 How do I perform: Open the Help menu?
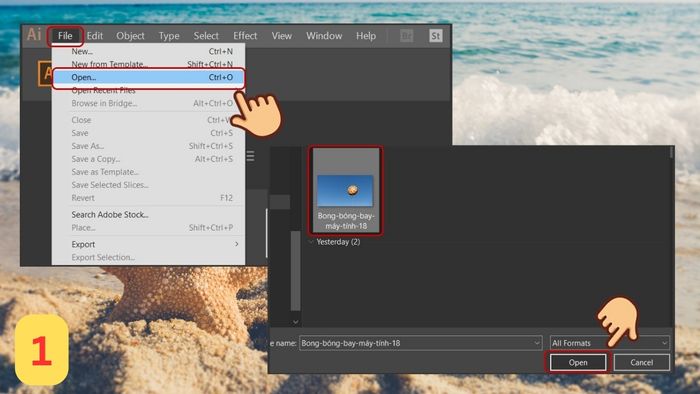click(x=366, y=36)
